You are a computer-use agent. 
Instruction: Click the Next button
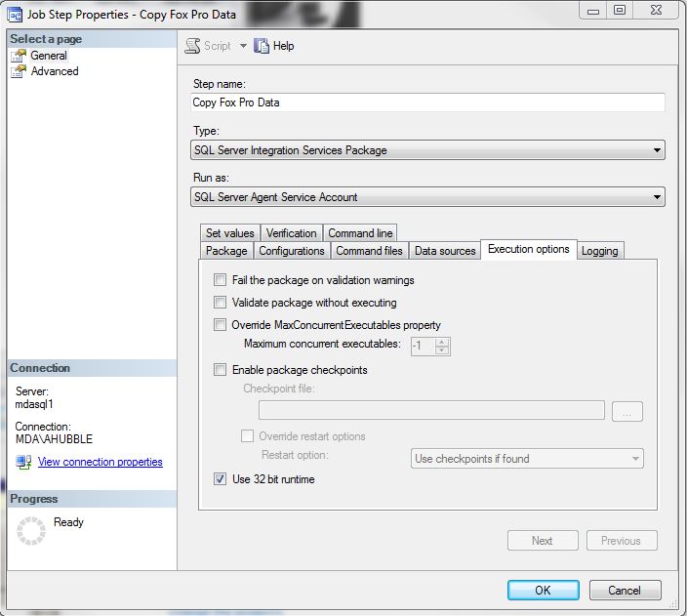[x=543, y=541]
